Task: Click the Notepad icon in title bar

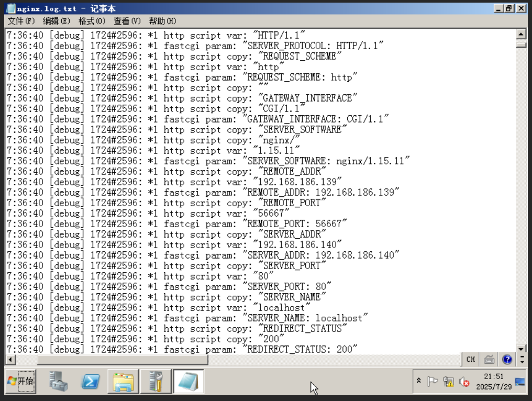Action: (10, 8)
